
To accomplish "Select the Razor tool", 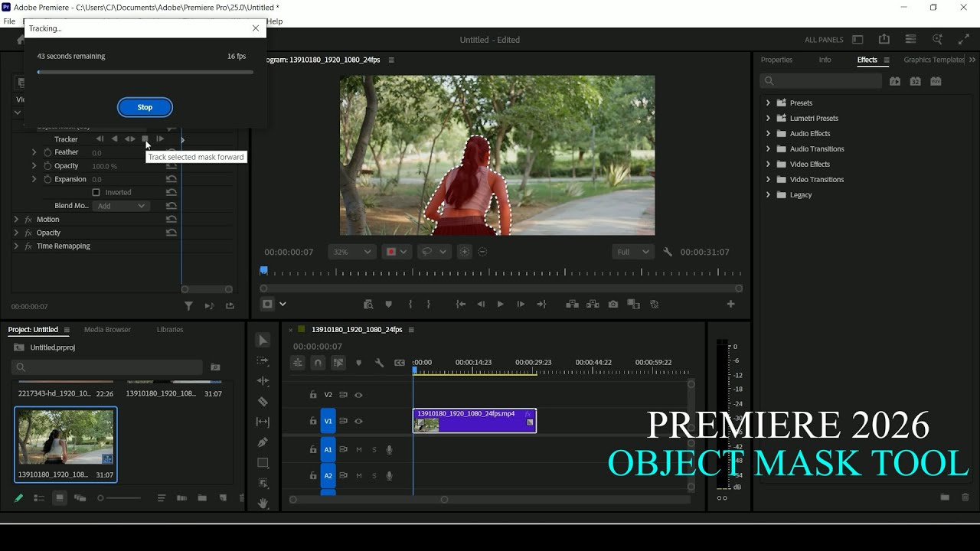I will coord(263,401).
